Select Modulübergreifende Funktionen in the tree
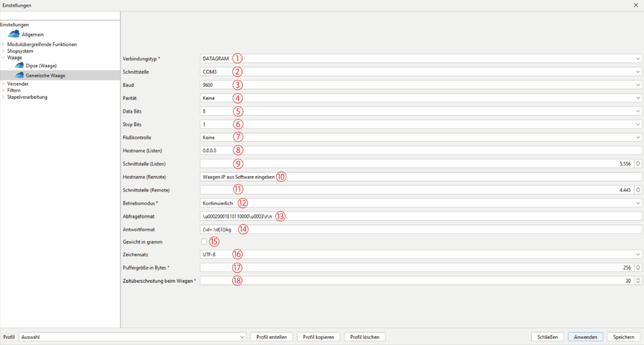 click(x=42, y=44)
